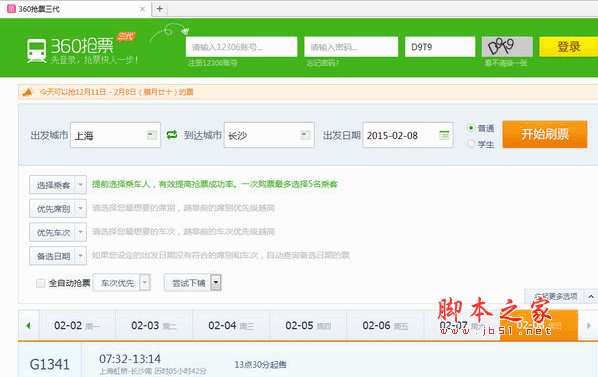
Task: Expand the 优先席别 dropdown arrow
Action: click(80, 209)
